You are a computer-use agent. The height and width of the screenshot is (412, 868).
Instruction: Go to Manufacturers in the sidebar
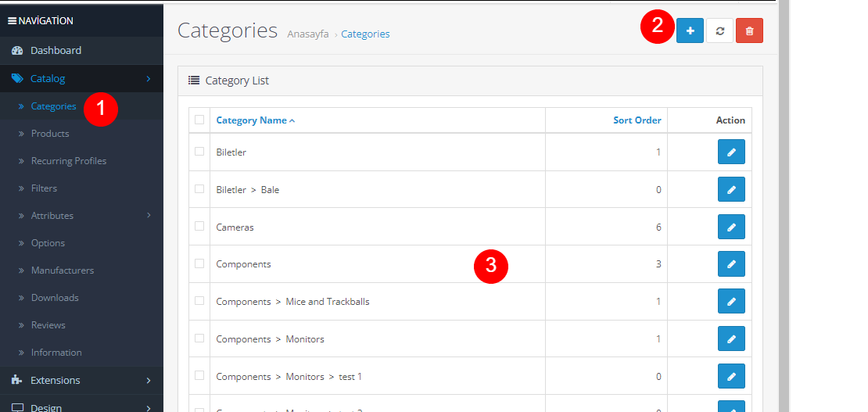coord(63,270)
